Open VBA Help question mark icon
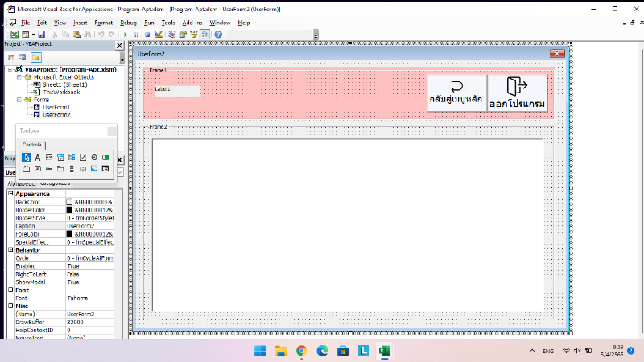The height and width of the screenshot is (362, 644). click(218, 35)
